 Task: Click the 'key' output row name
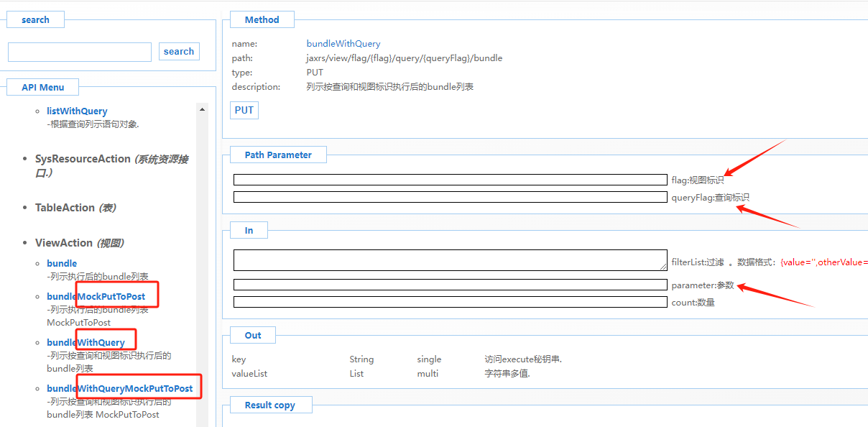pyautogui.click(x=239, y=359)
